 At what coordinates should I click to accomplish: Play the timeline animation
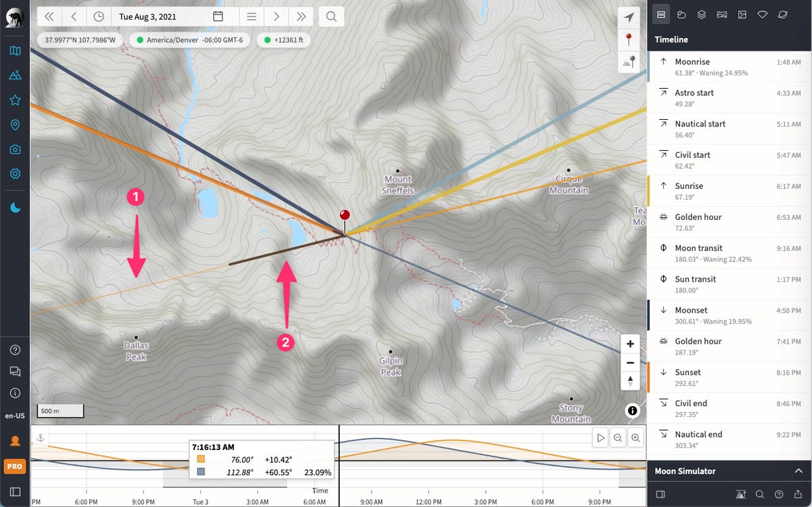(600, 438)
